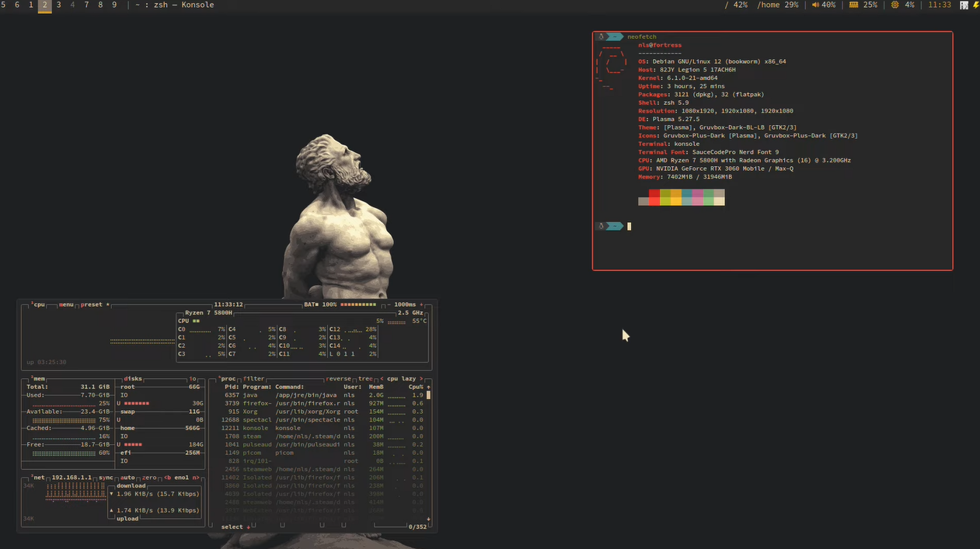Click zero in the btop net panel
This screenshot has height=549, width=980.
(149, 478)
